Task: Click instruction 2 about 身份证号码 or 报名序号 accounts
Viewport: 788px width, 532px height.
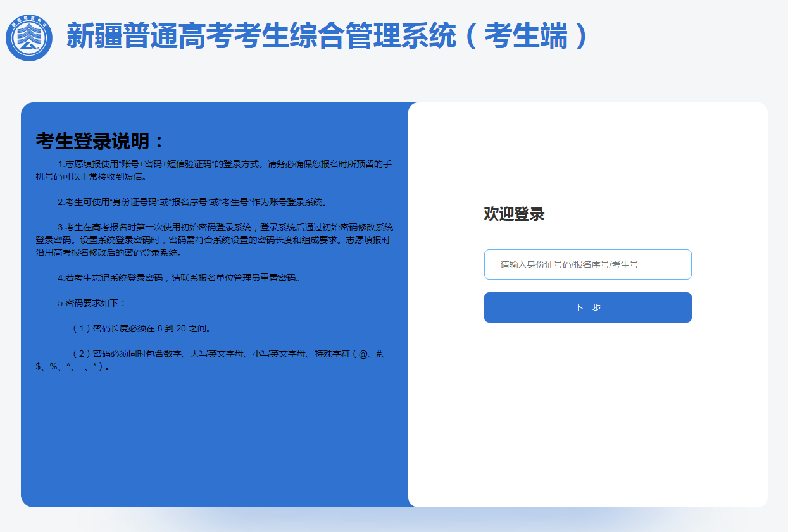Action: [192, 202]
